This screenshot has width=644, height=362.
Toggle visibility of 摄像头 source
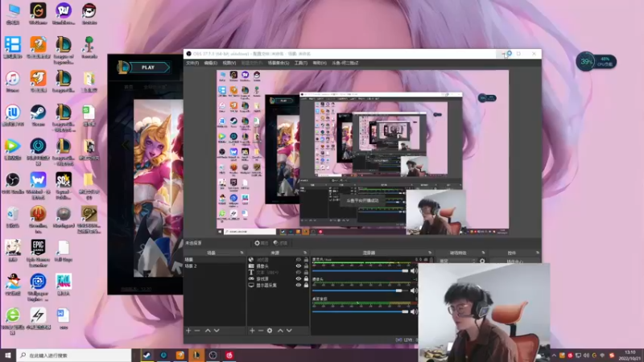[x=299, y=266]
